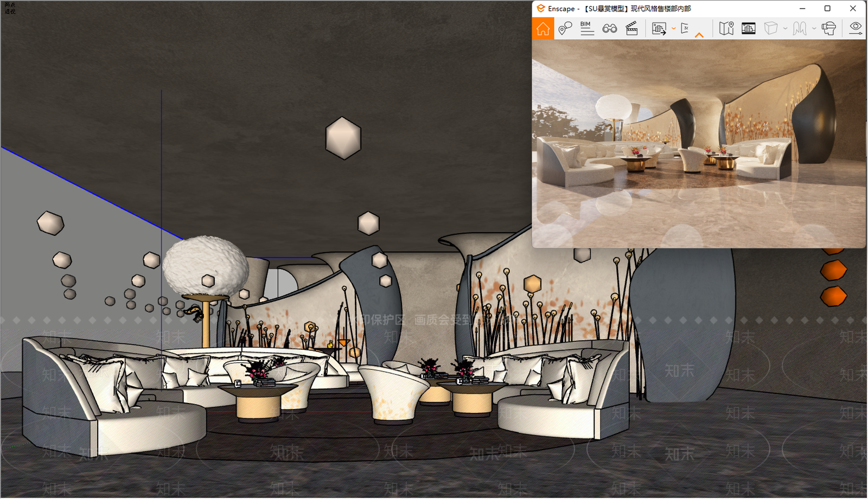Viewport: 868px width, 499px height.
Task: Click the white cube view mode icon
Action: pos(771,28)
